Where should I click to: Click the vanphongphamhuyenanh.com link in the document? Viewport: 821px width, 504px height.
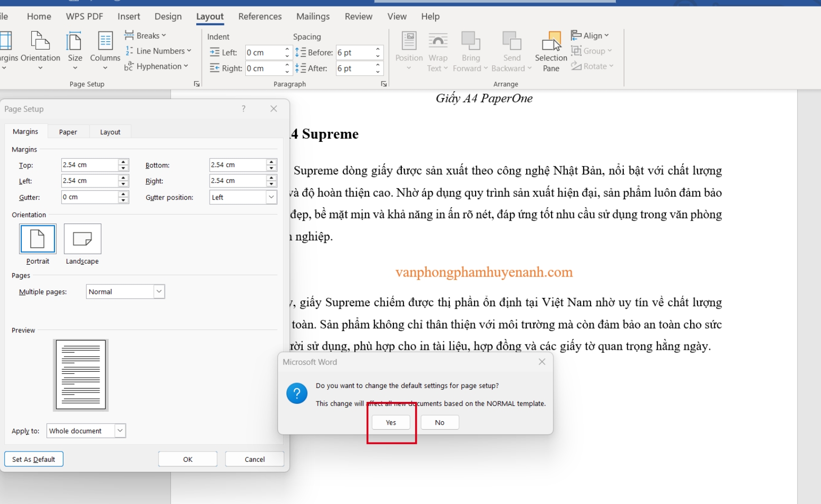tap(484, 272)
